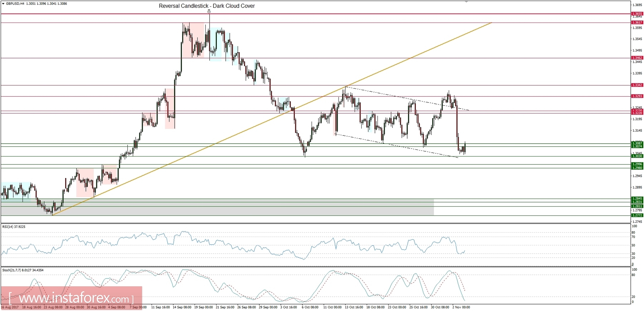Click the chart shift triangle marker at the top
The width and height of the screenshot is (644, 311).
click(x=466, y=2)
